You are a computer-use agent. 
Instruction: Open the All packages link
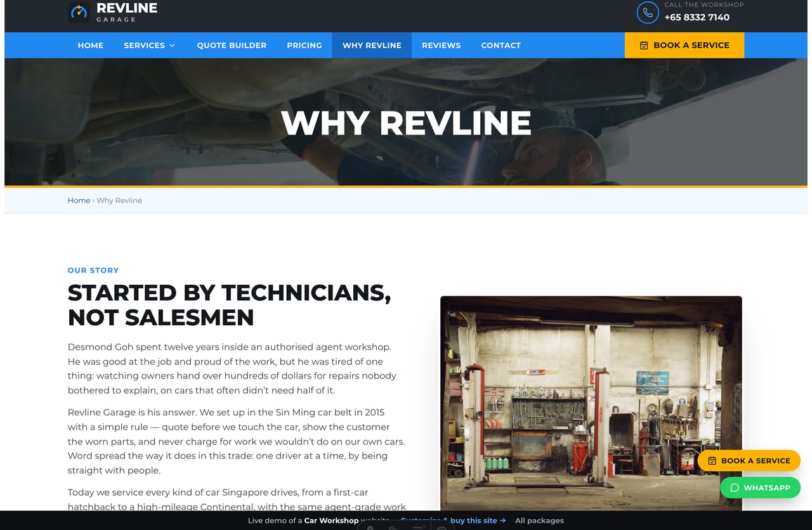click(539, 520)
